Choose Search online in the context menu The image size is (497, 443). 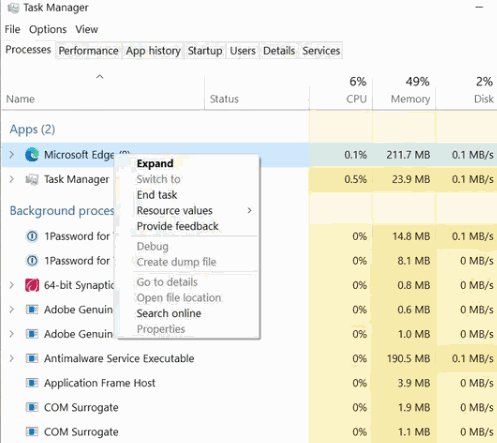(169, 314)
